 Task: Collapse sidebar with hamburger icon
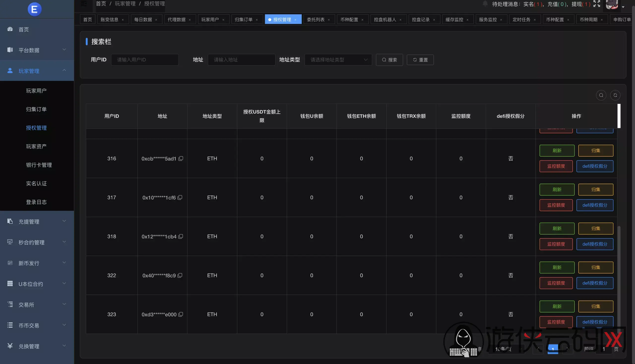[x=84, y=3]
